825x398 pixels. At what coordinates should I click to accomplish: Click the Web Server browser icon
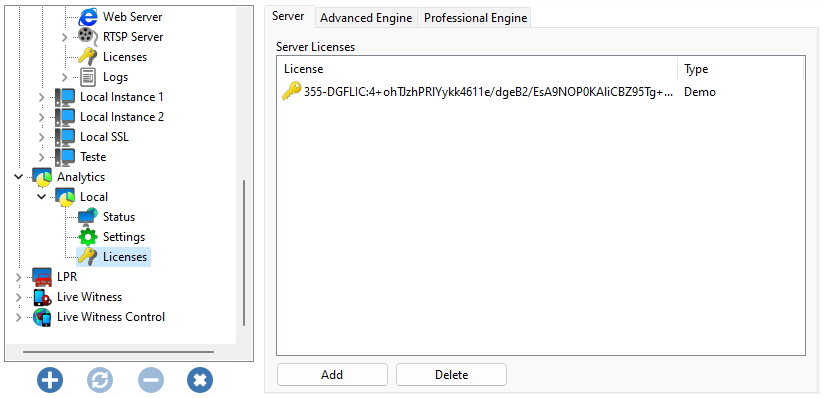(88, 17)
